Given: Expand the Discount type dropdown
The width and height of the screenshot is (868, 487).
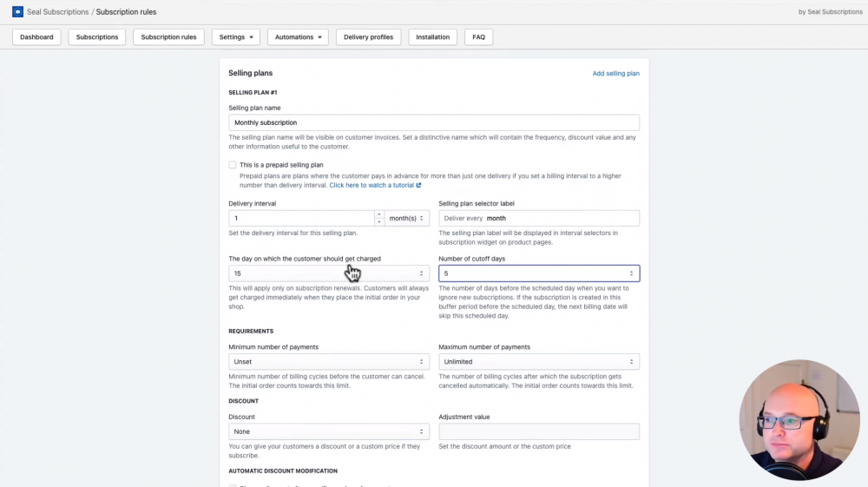Looking at the screenshot, I should point(328,431).
